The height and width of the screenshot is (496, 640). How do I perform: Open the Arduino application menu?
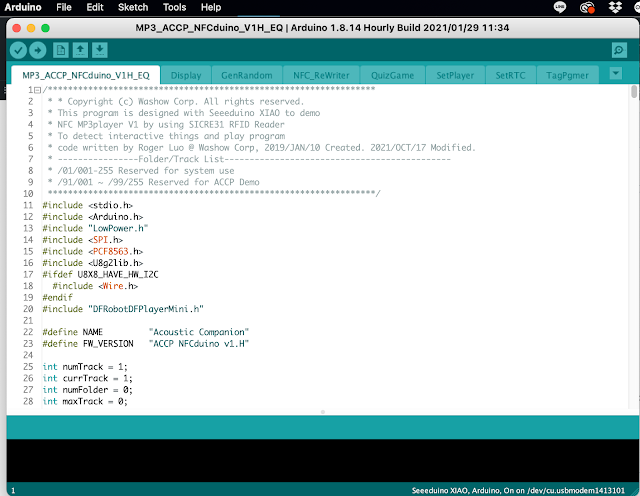pos(23,7)
